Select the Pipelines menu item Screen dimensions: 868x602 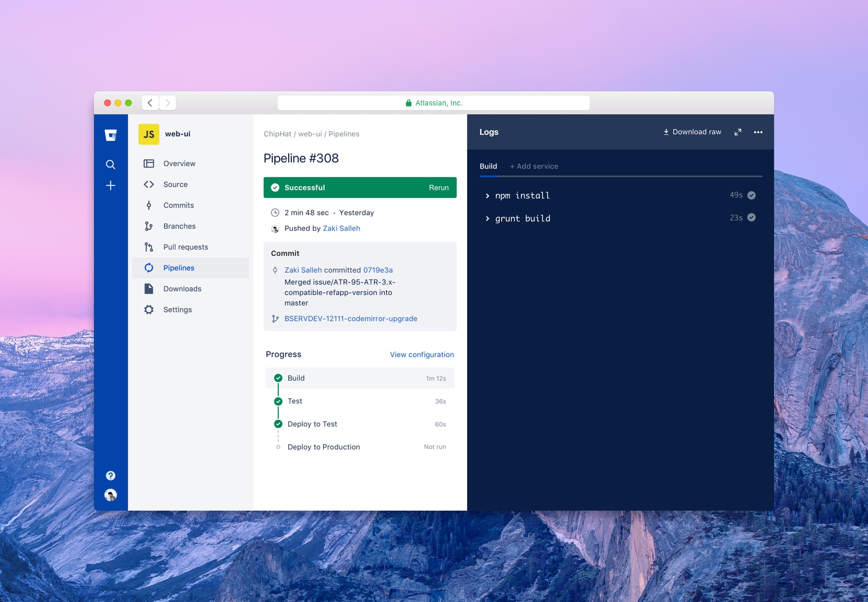190,268
